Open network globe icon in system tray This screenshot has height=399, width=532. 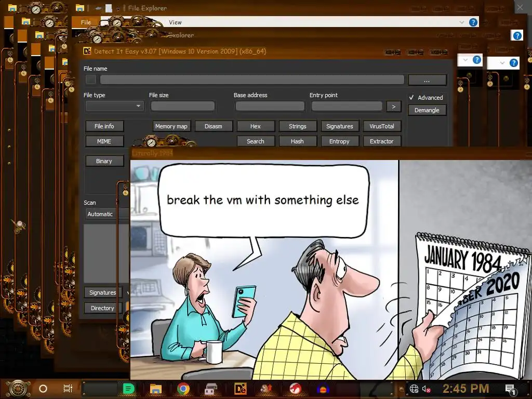pos(414,389)
